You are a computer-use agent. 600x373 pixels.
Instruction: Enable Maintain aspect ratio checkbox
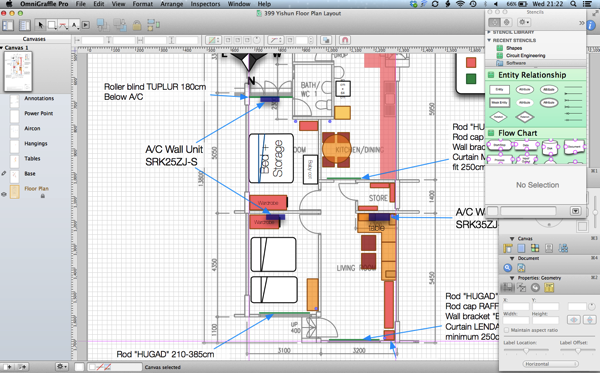click(x=507, y=330)
